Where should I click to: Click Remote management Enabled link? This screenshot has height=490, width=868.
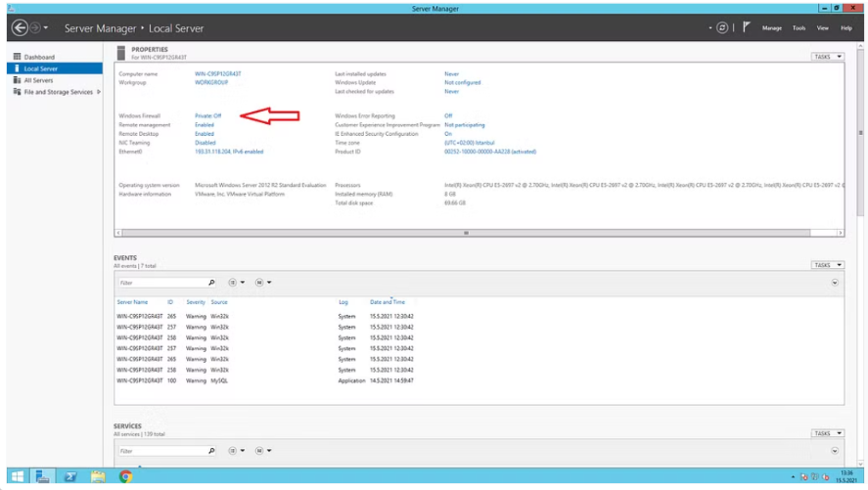pyautogui.click(x=205, y=125)
